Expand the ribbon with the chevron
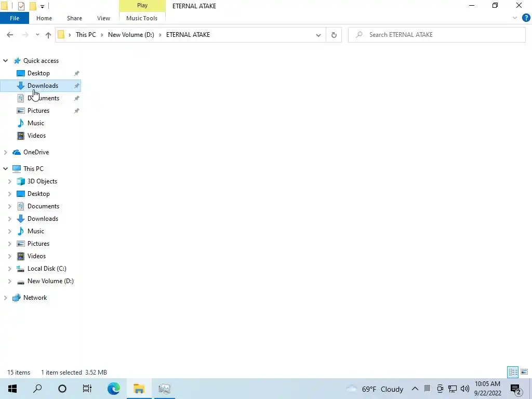Viewport: 532px width, 399px height. tap(515, 18)
